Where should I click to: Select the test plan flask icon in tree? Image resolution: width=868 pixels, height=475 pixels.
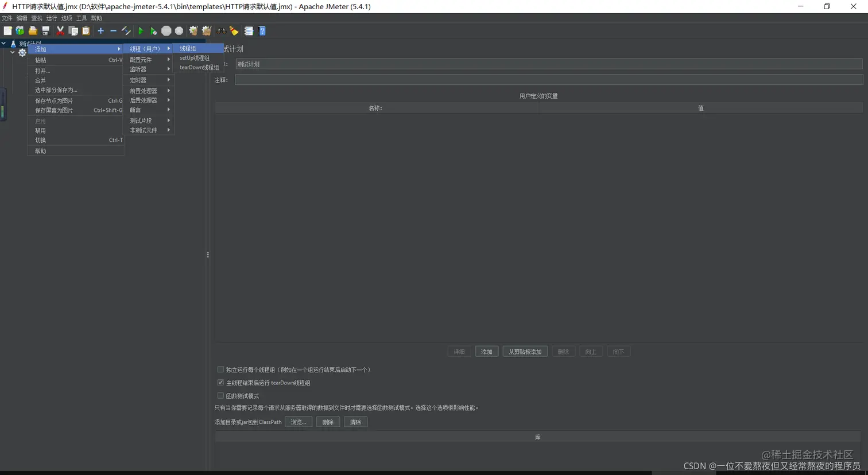pos(13,44)
